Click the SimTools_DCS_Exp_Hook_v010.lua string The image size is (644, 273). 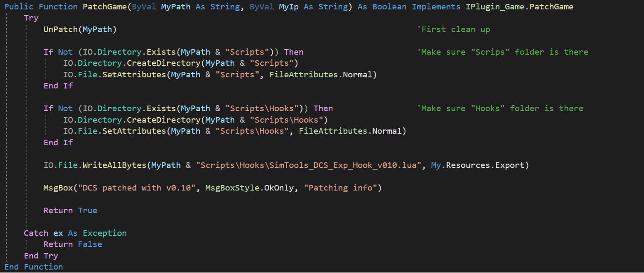click(309, 165)
